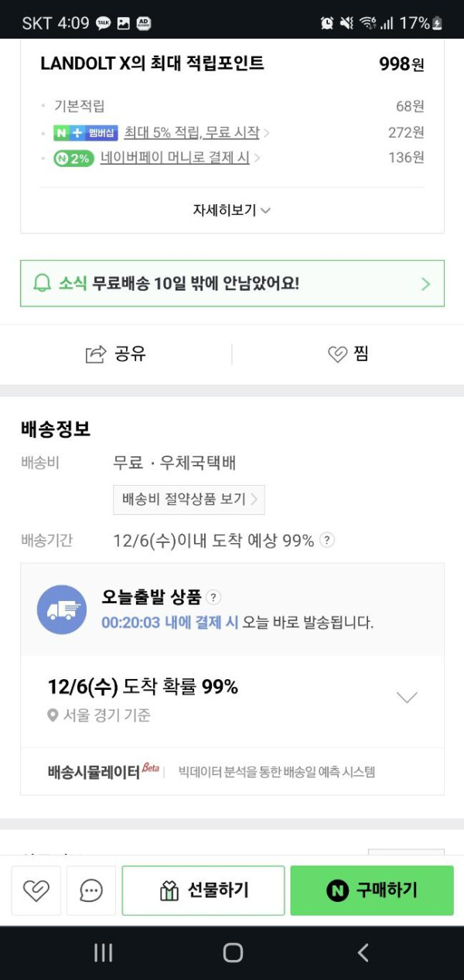Tap the 배송시뮬레이터 Beta label

click(x=102, y=771)
